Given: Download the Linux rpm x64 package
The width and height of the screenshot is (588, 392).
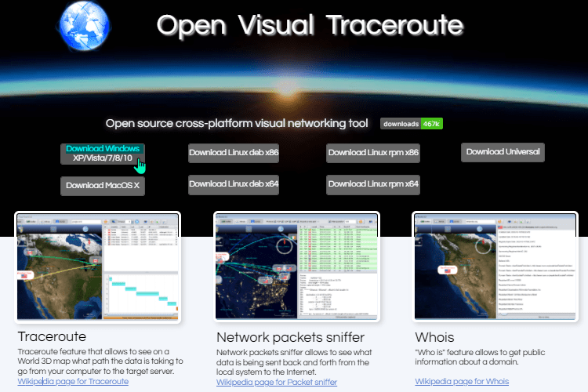Looking at the screenshot, I should 373,184.
